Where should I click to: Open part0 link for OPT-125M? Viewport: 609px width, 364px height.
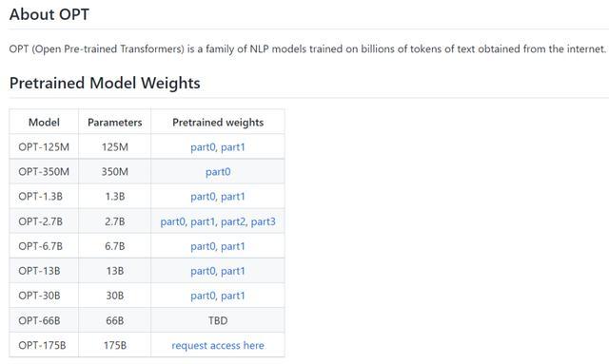(203, 147)
